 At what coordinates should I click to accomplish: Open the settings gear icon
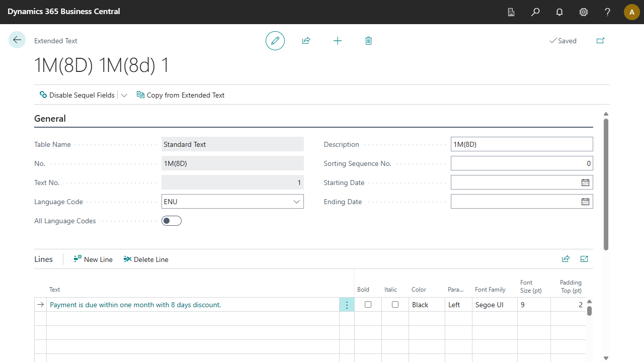pos(584,12)
